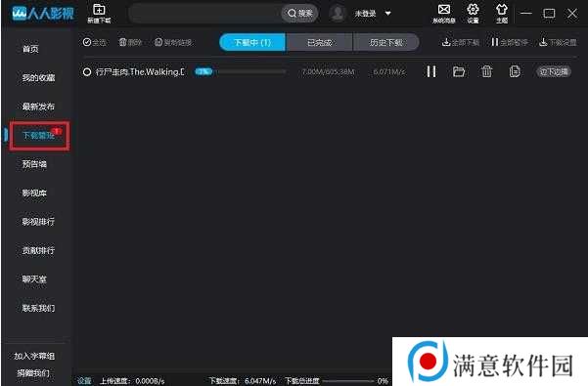Open 首页 in the sidebar
The width and height of the screenshot is (588, 386).
click(x=30, y=49)
